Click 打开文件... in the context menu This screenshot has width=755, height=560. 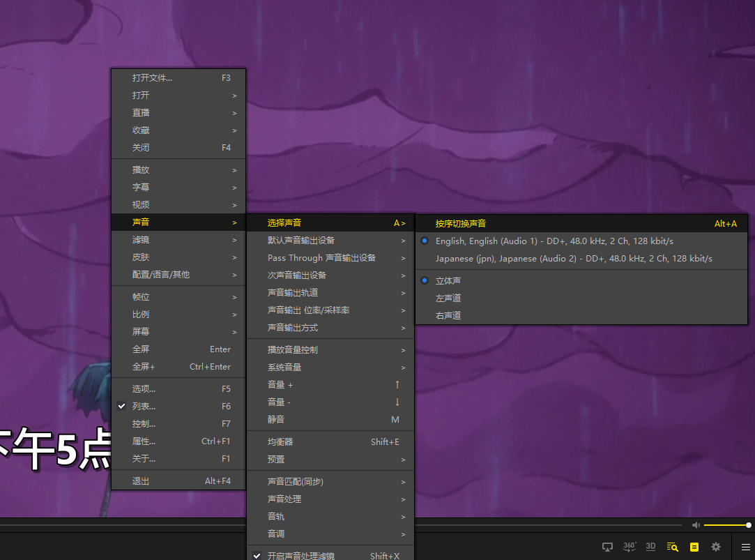(153, 78)
